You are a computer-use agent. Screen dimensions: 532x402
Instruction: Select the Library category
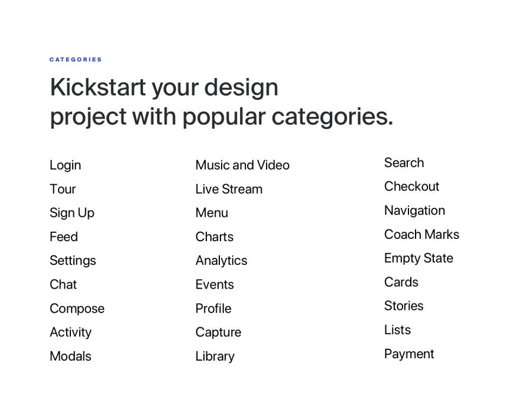point(215,356)
